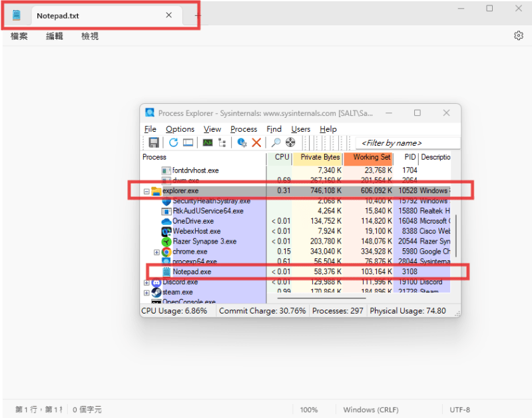532x418 pixels.
Task: Click the RtkAudUService64.exe process icon
Action: (x=166, y=212)
